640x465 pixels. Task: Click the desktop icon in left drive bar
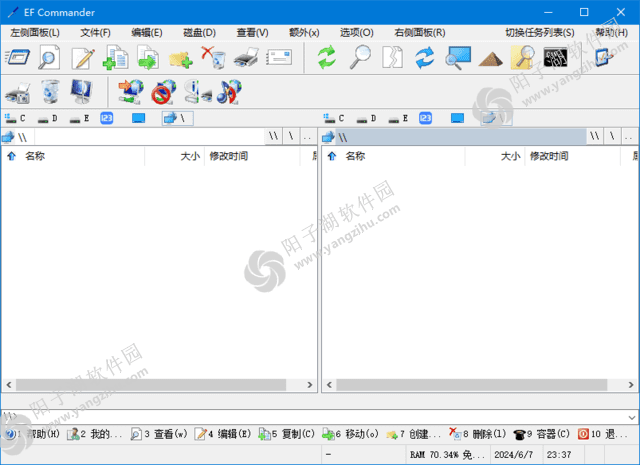tap(138, 118)
